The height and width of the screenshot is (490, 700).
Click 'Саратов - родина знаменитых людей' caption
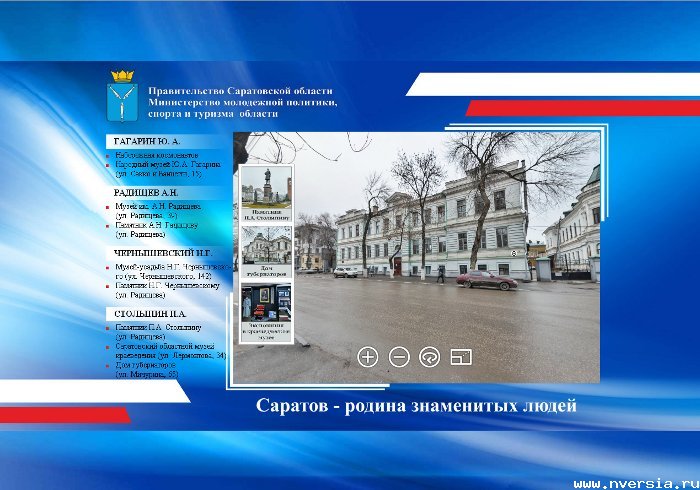tap(416, 406)
